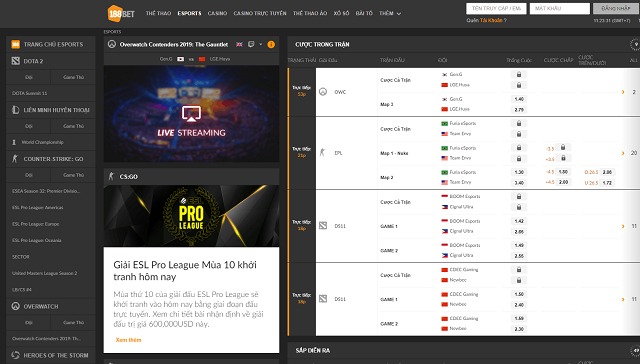Click the CS:GO icon in EPL match row
The height and width of the screenshot is (364, 640).
322,153
